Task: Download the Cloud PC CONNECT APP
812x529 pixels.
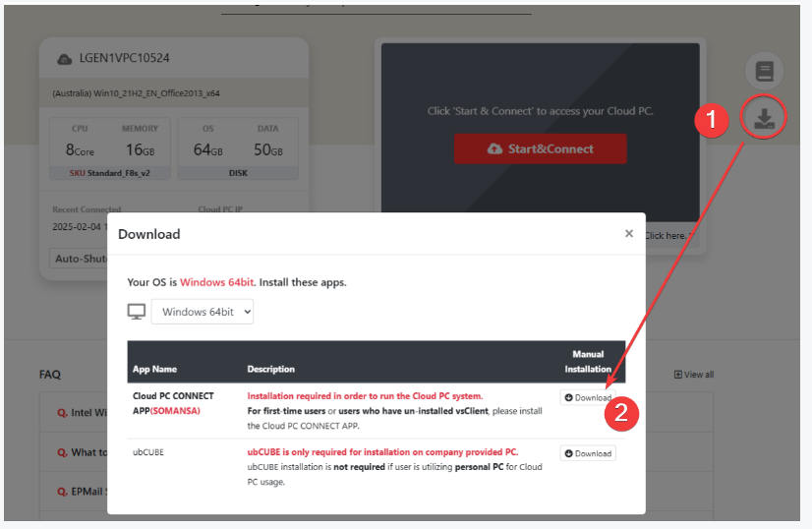Action: 588,397
